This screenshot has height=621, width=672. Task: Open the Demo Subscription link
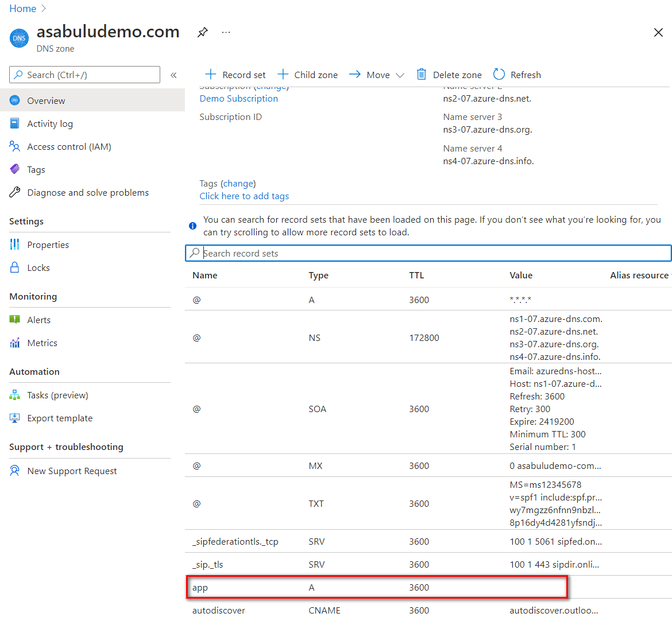[x=238, y=98]
